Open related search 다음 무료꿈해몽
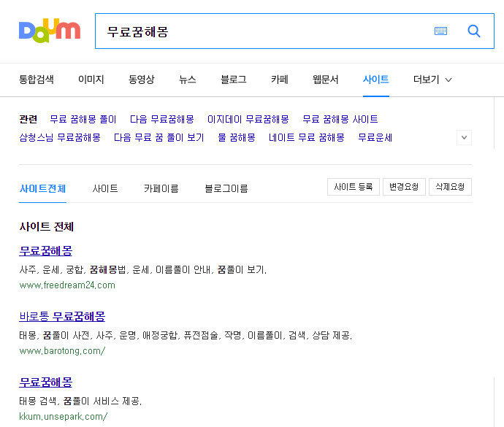The width and height of the screenshot is (504, 427). (x=161, y=119)
